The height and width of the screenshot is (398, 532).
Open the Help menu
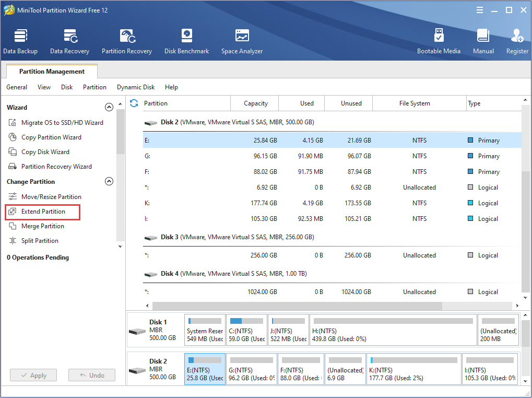click(x=171, y=87)
